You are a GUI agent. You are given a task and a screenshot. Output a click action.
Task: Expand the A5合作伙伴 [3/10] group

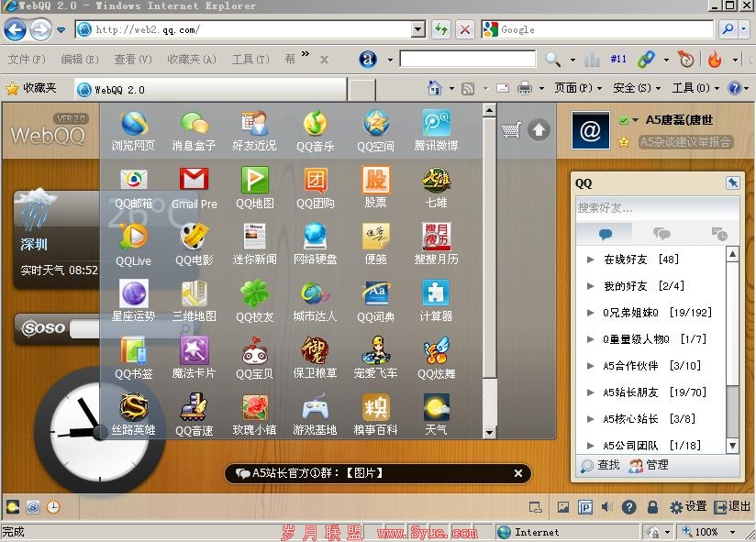tap(590, 366)
